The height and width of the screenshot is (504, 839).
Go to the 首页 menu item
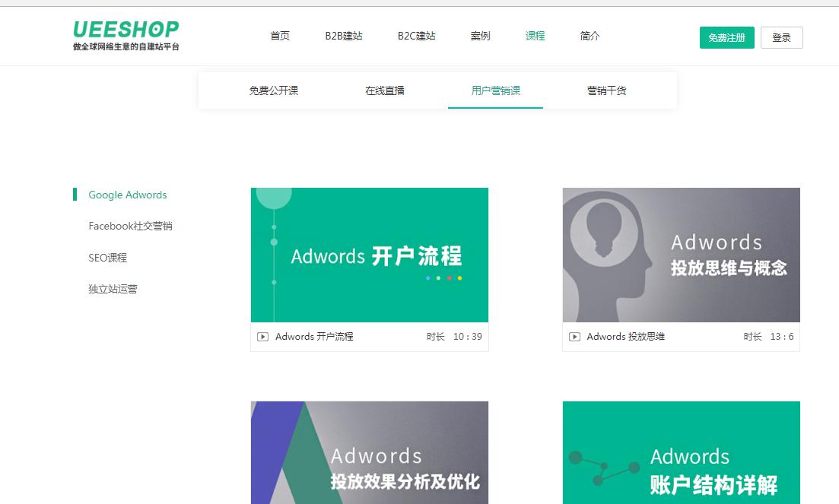pyautogui.click(x=280, y=35)
